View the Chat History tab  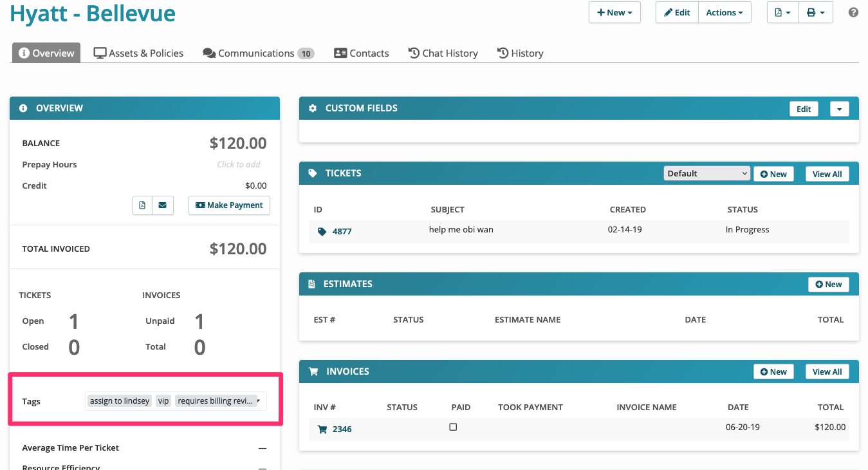443,53
